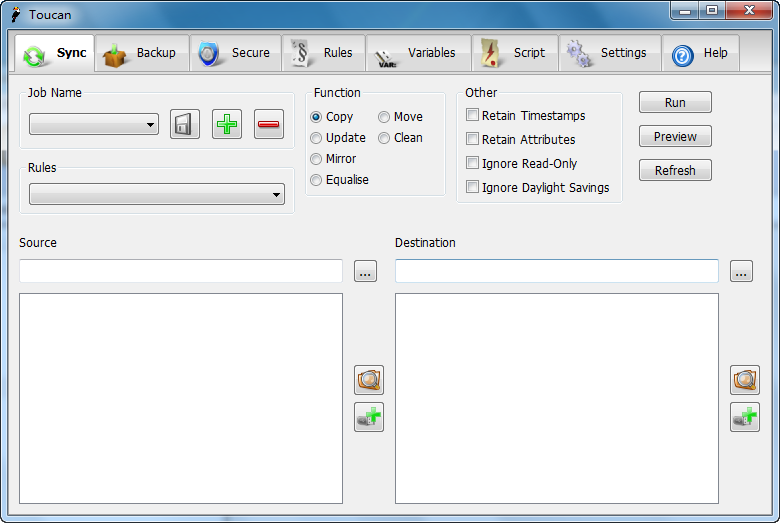
Task: Click the save job floppy disk icon
Action: [185, 124]
